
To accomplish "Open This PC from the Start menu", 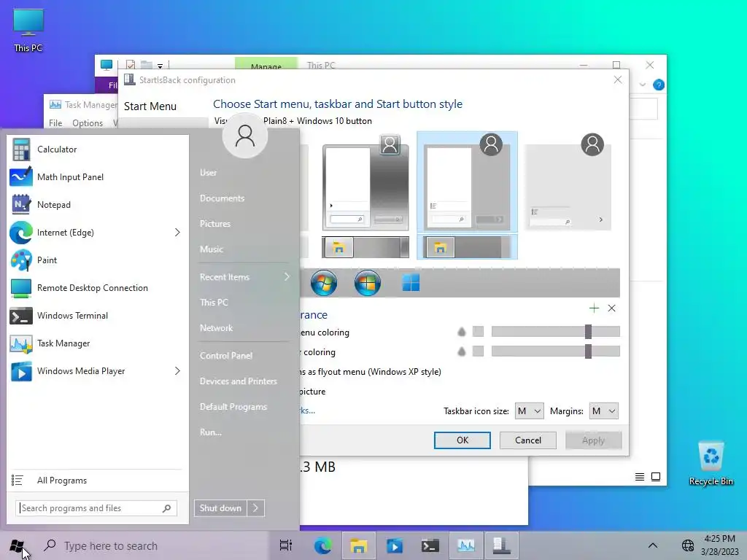I will coord(214,303).
